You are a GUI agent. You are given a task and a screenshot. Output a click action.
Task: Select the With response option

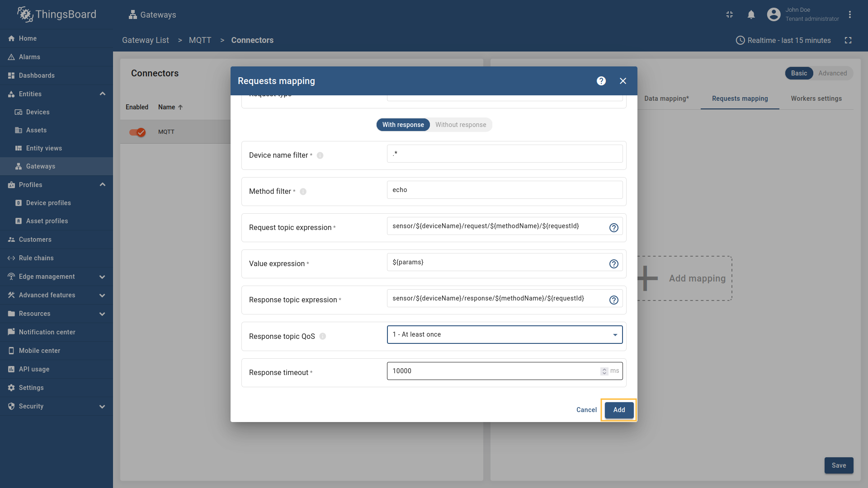coord(403,125)
